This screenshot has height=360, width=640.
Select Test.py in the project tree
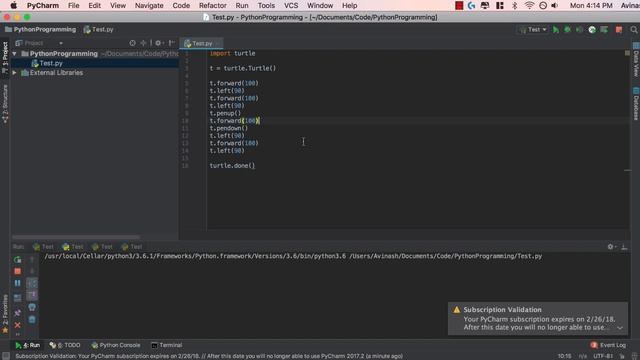point(51,63)
